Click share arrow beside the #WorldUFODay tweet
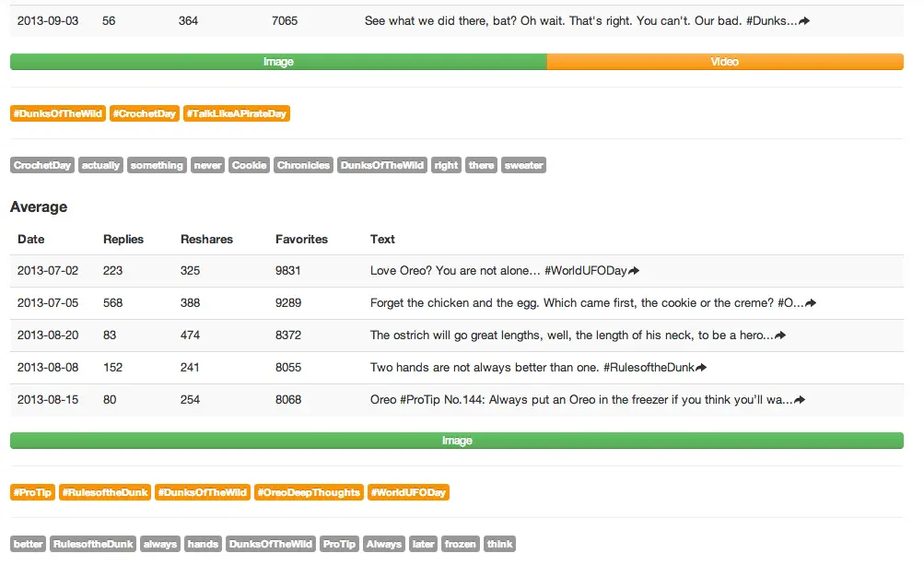Viewport: 924px width, 577px height. 634,272
